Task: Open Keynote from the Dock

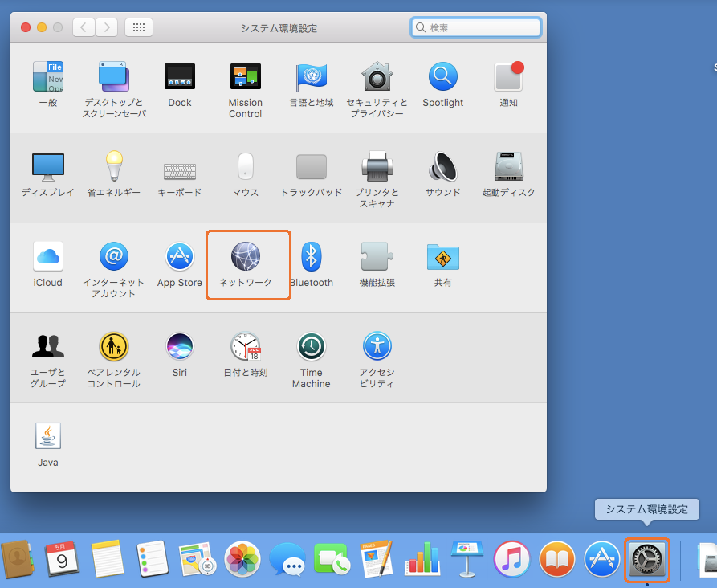Action: [466, 559]
